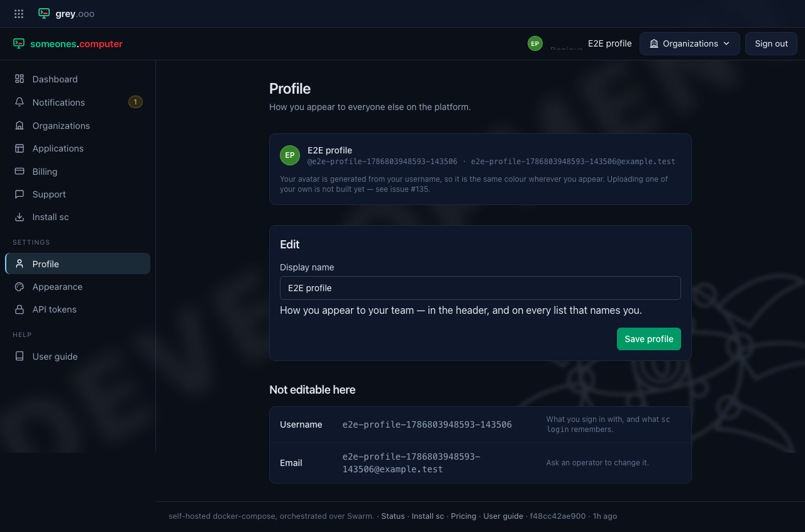Click the Username value e2e-profile-1786803948593-143506
Image resolution: width=805 pixels, height=532 pixels.
pyautogui.click(x=427, y=424)
